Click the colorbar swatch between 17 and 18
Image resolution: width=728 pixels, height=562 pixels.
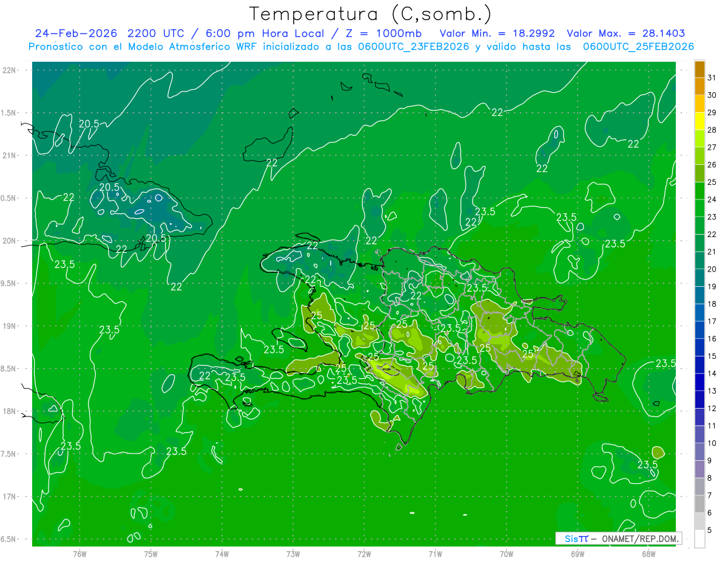pos(699,312)
